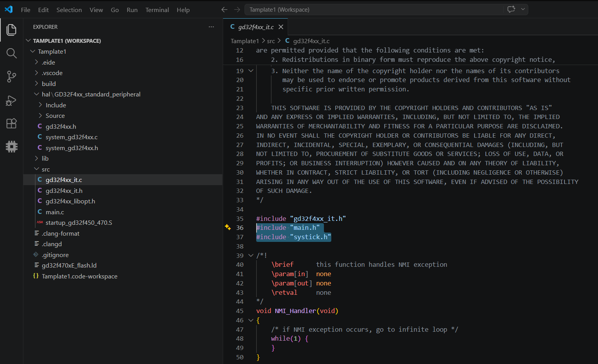The width and height of the screenshot is (598, 364).
Task: Collapse the TAMPLATE1 (WORKSPACE) section
Action: point(28,40)
